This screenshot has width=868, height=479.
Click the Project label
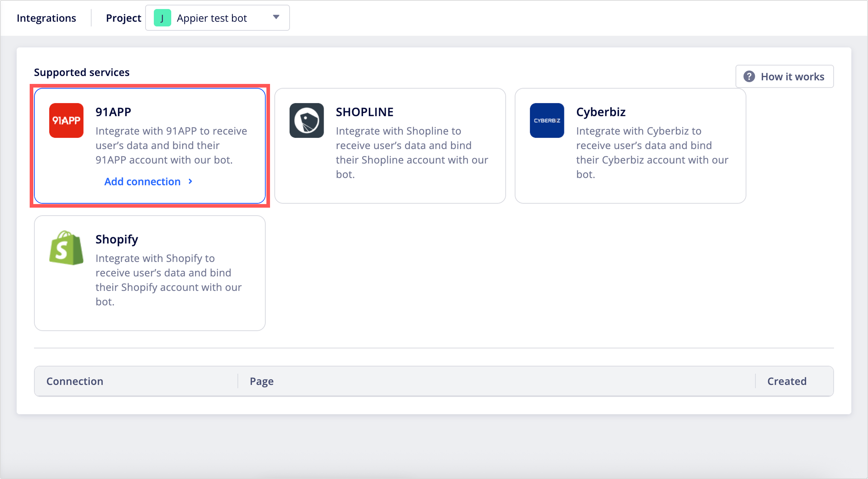[x=123, y=18]
